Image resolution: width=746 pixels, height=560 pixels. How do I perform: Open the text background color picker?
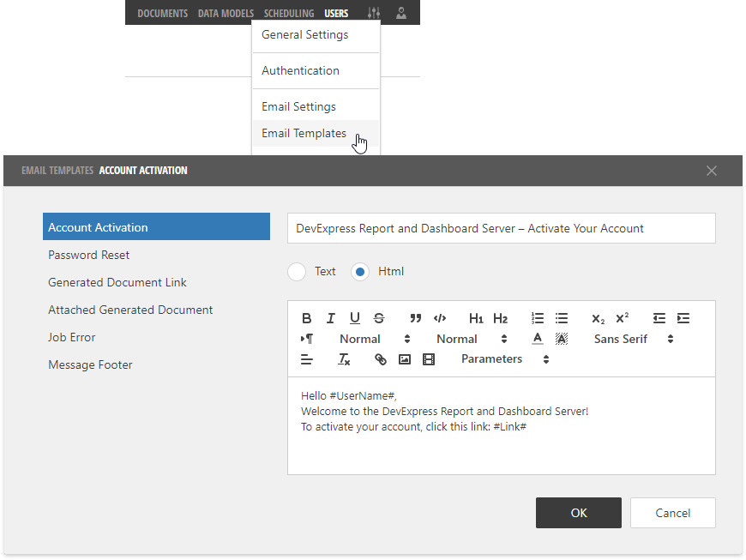pos(562,339)
